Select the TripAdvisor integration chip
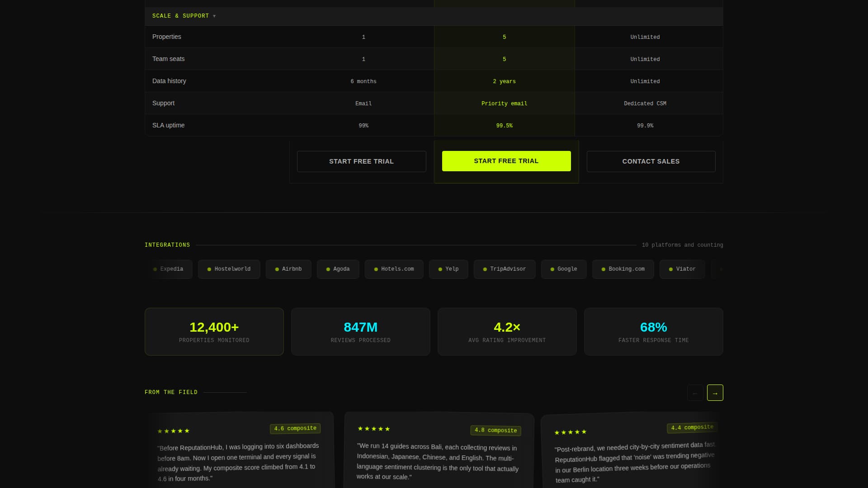 point(505,269)
